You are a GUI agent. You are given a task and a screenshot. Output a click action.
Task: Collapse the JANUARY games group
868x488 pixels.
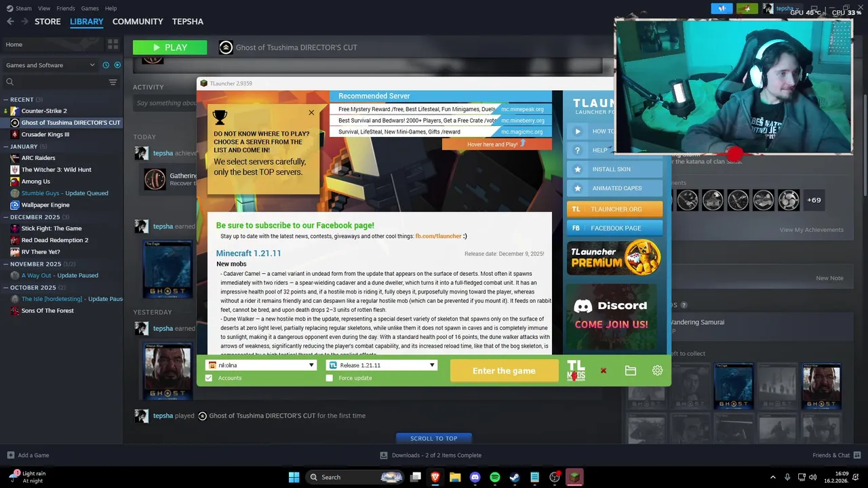5,146
